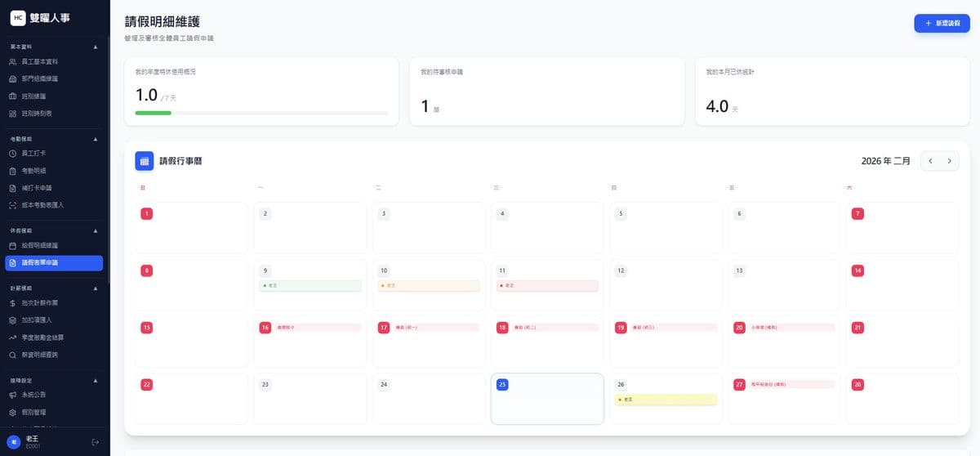980x456 pixels.
Task: Go to previous month in calendar
Action: tap(930, 161)
